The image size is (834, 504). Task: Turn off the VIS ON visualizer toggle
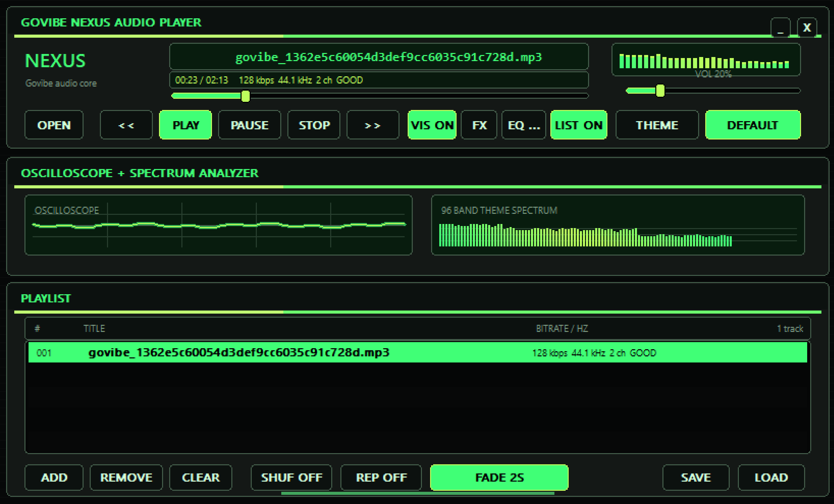pyautogui.click(x=432, y=125)
